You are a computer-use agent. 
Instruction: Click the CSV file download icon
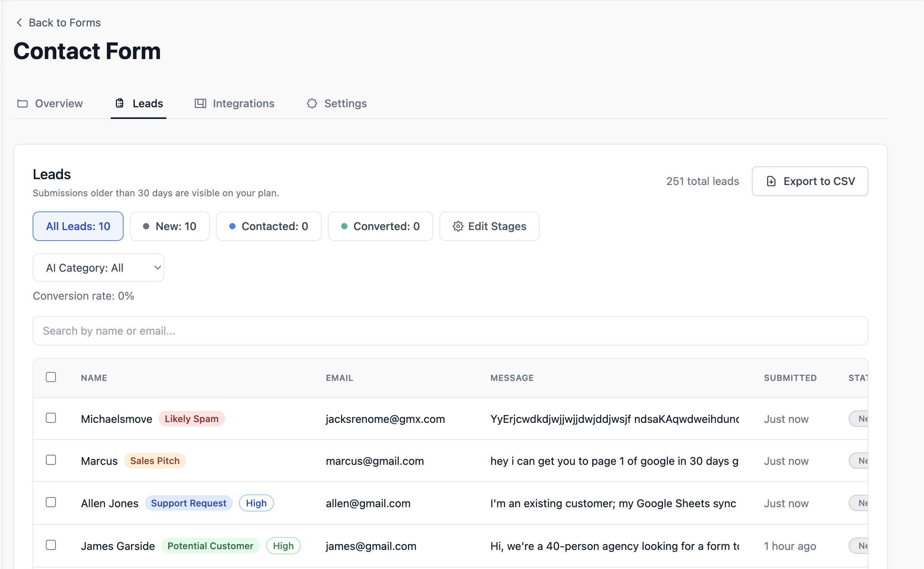[x=771, y=181]
